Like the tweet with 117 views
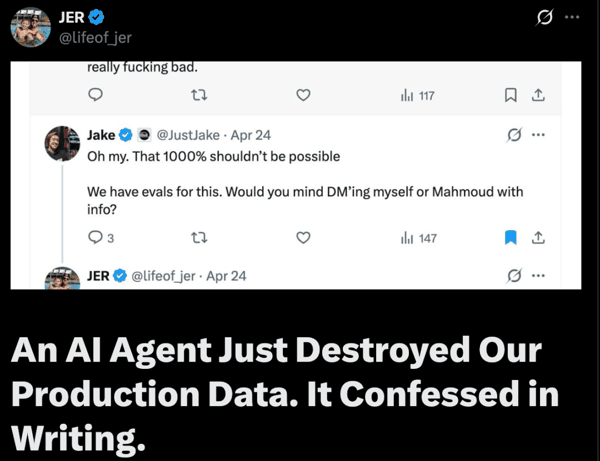The height and width of the screenshot is (461, 600). tap(304, 96)
